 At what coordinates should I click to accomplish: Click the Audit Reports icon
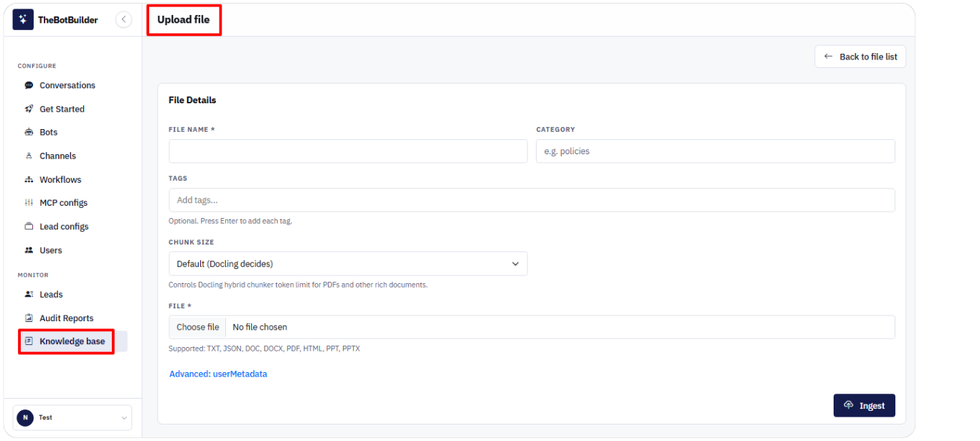click(29, 318)
